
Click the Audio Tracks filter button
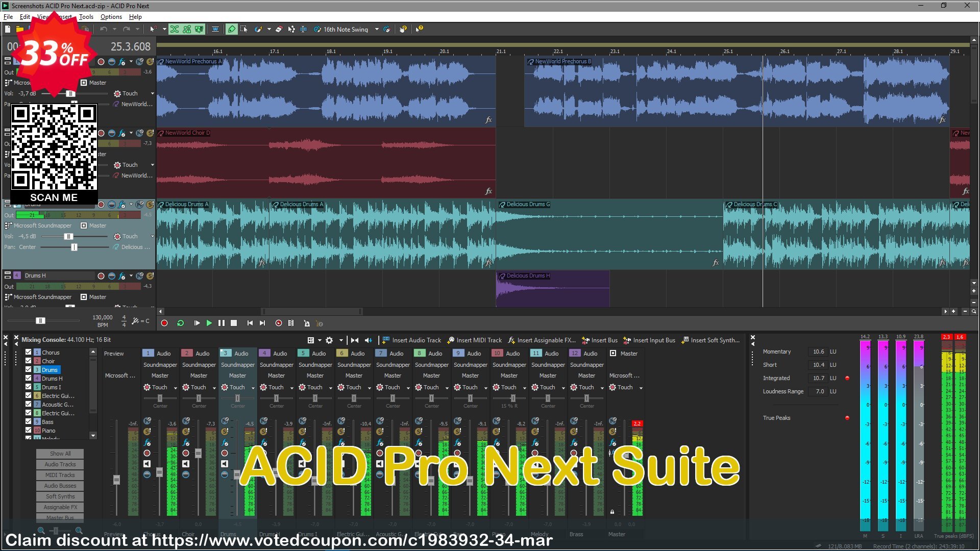point(60,464)
